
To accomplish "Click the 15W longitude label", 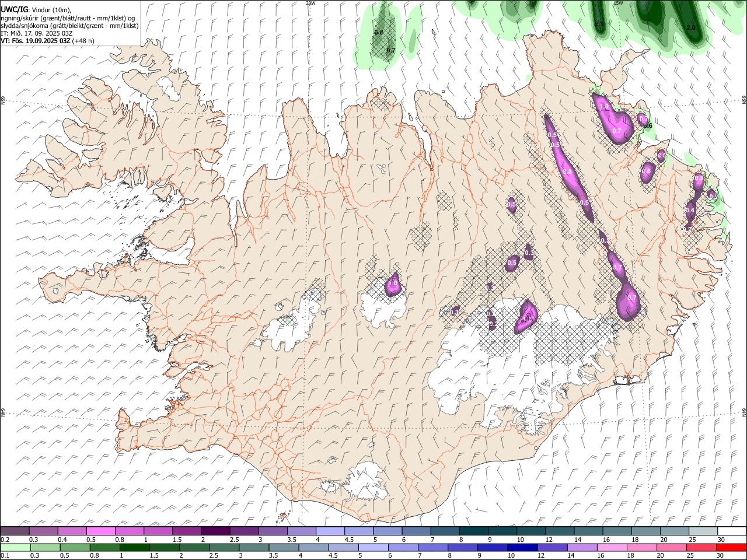I will click(618, 3).
